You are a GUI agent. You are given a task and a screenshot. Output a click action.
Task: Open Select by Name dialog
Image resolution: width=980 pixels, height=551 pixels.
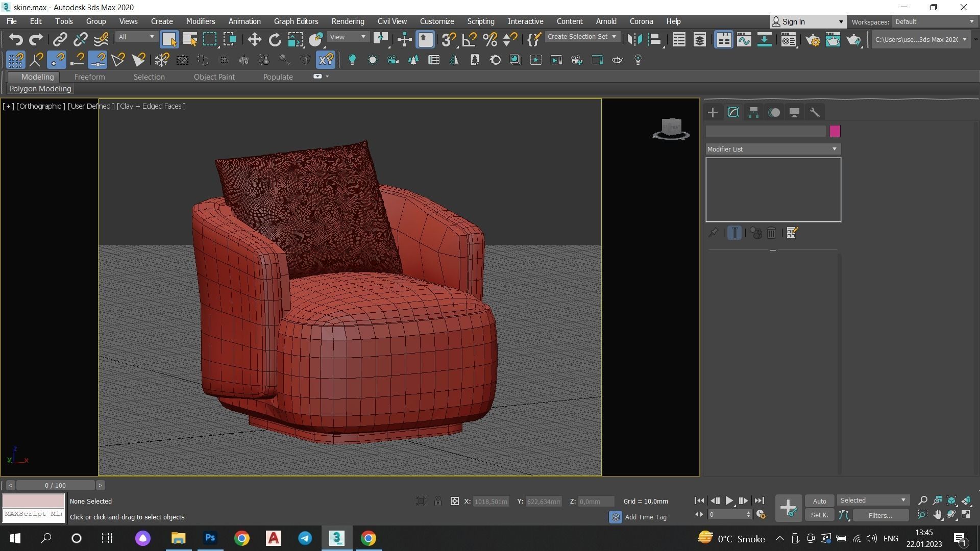point(189,39)
